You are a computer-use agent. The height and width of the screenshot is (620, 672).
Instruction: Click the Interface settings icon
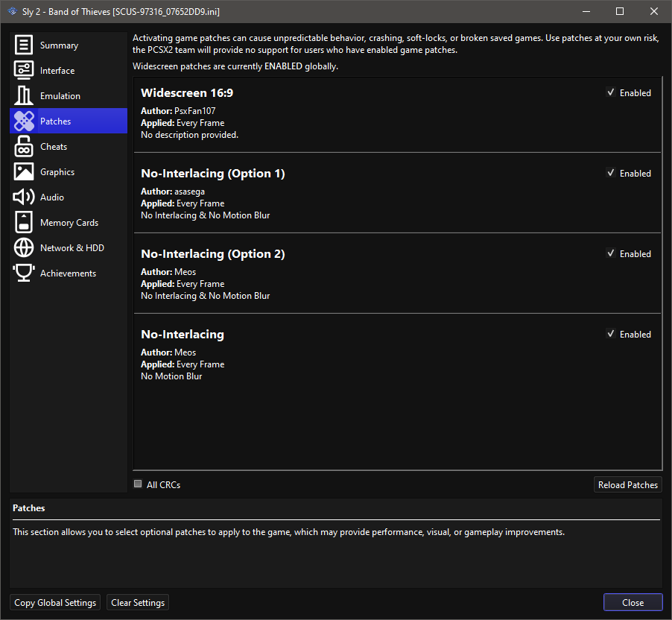pyautogui.click(x=24, y=70)
